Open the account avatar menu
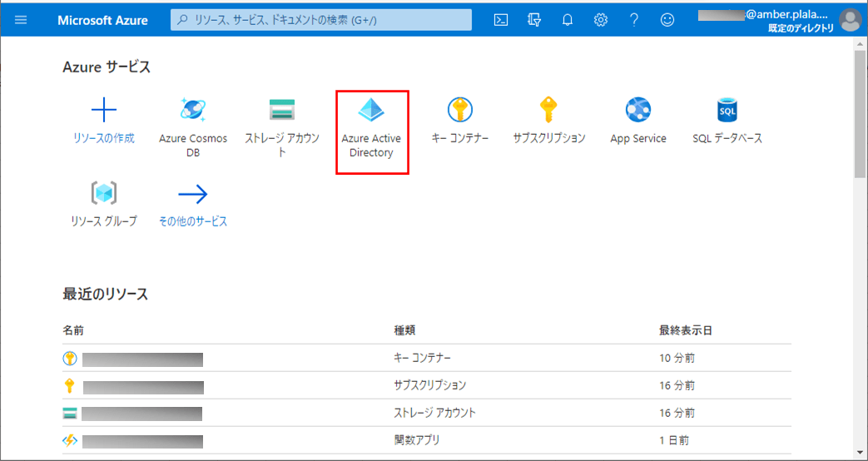 850,20
